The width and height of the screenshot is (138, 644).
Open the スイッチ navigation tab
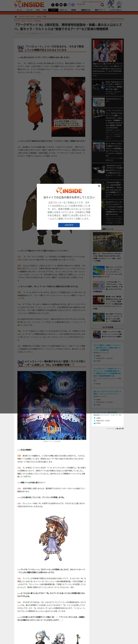[29, 10]
